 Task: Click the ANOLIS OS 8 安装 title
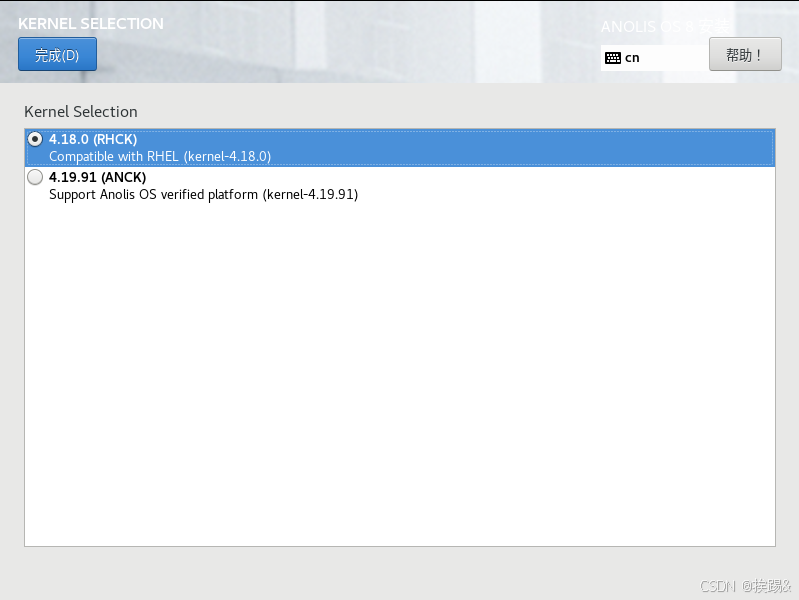pyautogui.click(x=665, y=27)
